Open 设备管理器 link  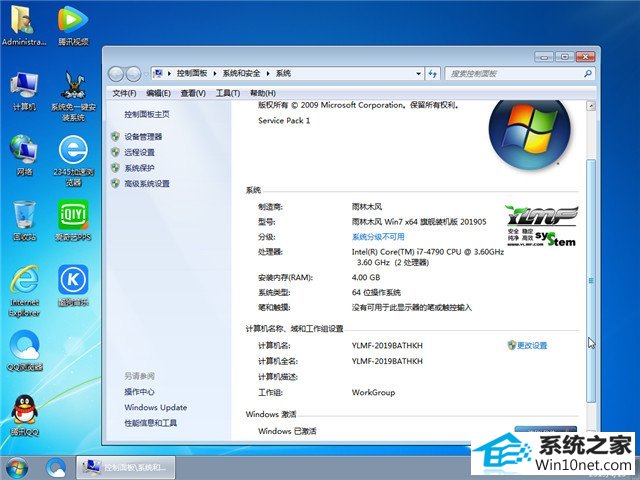143,137
